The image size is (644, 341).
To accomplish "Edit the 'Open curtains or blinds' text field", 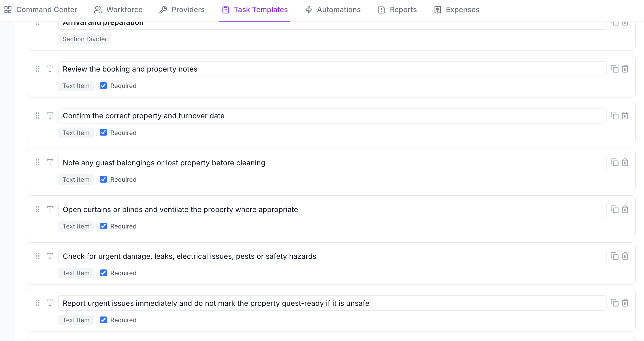I will [x=332, y=209].
